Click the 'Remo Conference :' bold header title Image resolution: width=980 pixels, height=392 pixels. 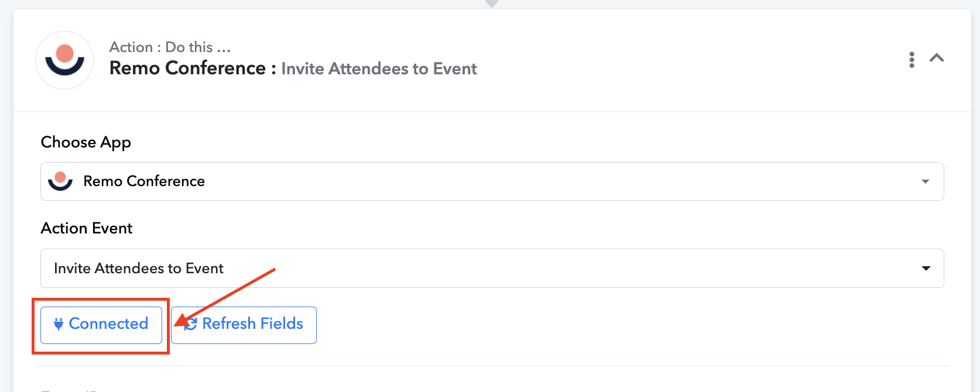coord(192,68)
